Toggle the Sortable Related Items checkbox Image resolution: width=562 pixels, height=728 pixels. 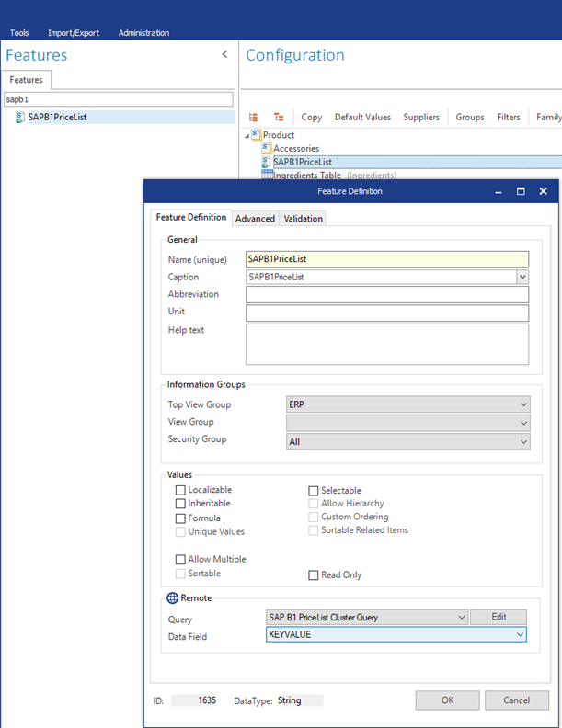pyautogui.click(x=314, y=530)
